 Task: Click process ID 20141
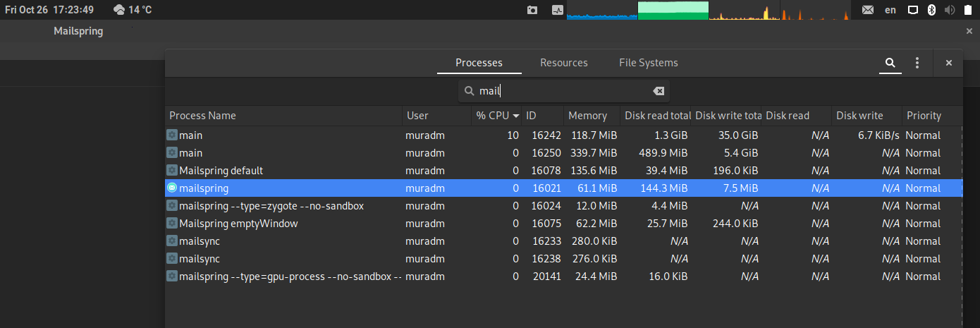546,276
